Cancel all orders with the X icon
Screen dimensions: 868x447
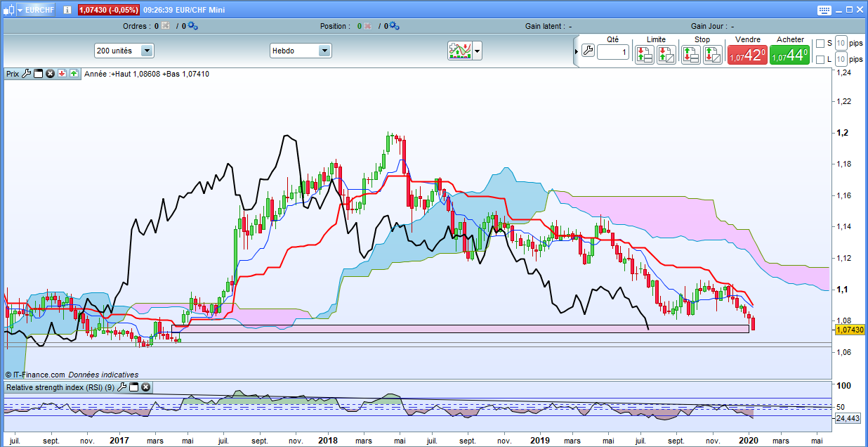pyautogui.click(x=165, y=26)
